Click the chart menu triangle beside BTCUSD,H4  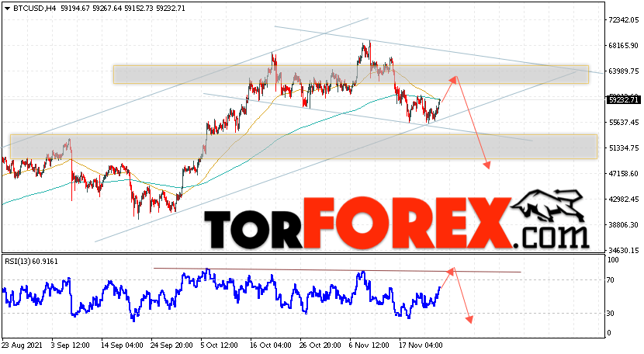pos(8,9)
